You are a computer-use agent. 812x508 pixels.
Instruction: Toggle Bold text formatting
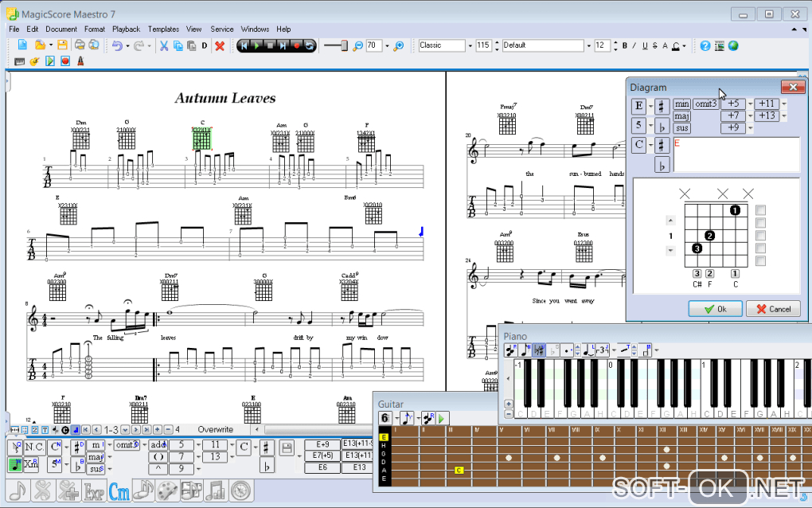click(x=625, y=45)
